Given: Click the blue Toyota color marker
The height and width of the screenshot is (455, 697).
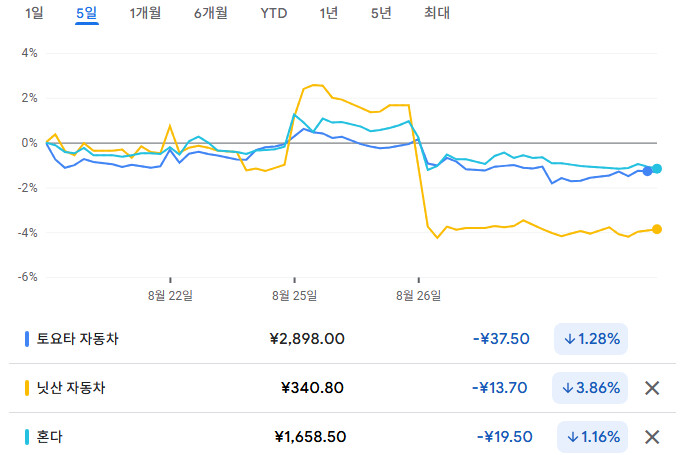Looking at the screenshot, I should click(27, 339).
